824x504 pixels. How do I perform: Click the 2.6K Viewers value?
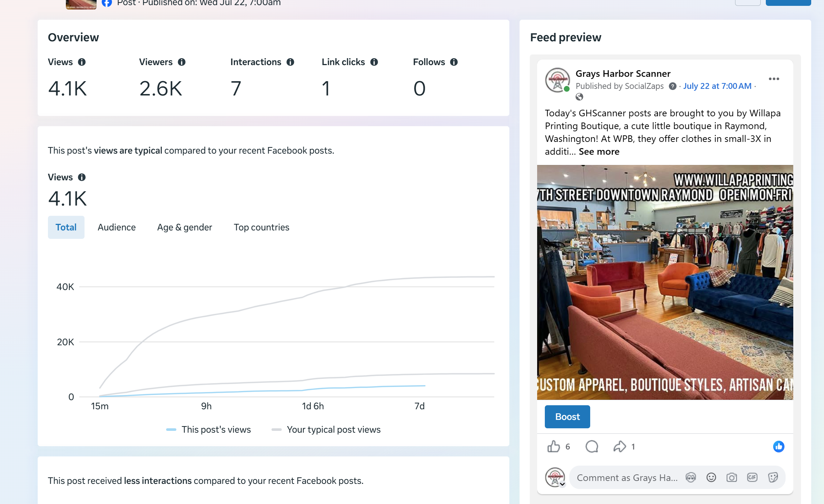[161, 89]
